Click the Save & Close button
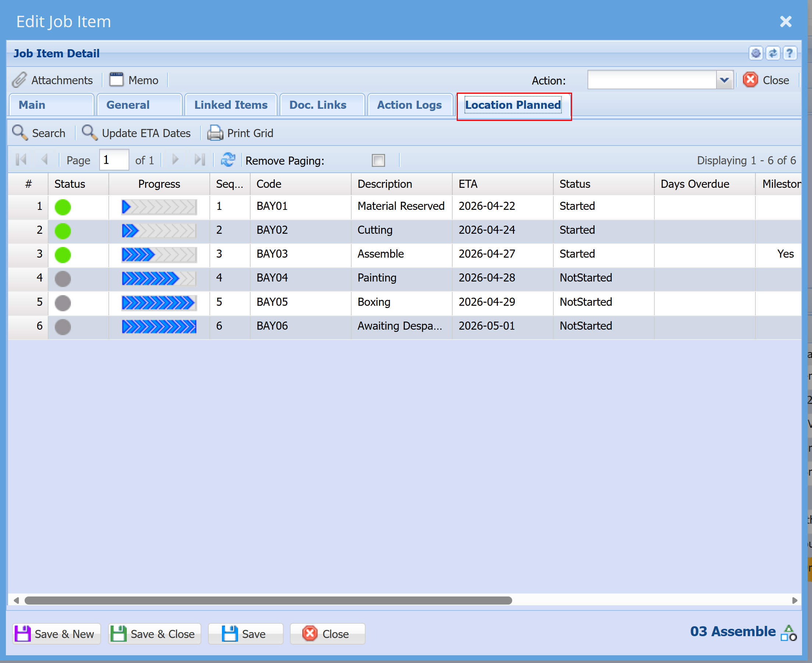The image size is (812, 663). (155, 634)
